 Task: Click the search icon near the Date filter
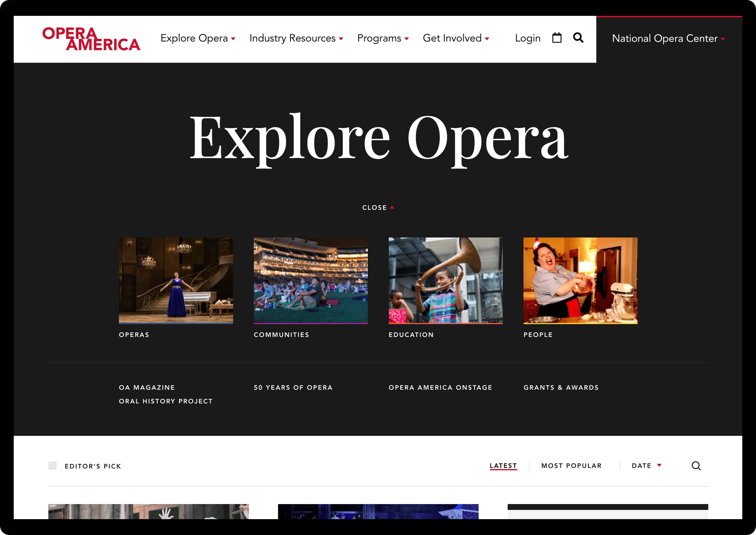[696, 466]
